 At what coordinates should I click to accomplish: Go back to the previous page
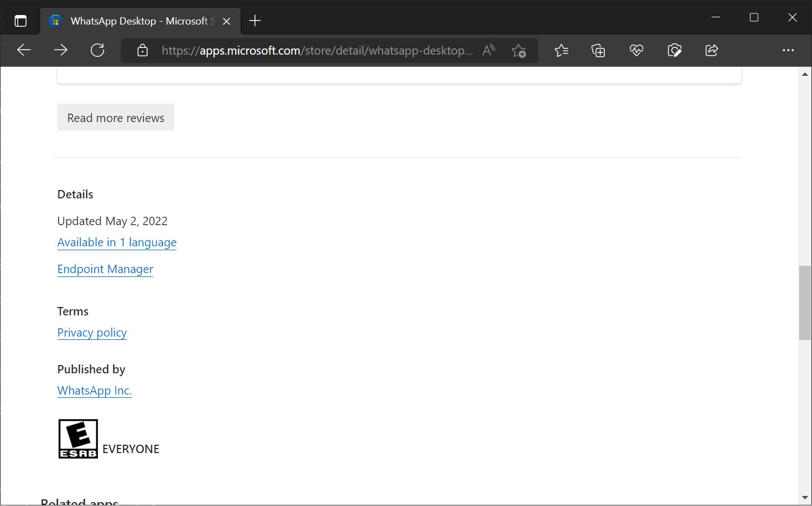24,50
